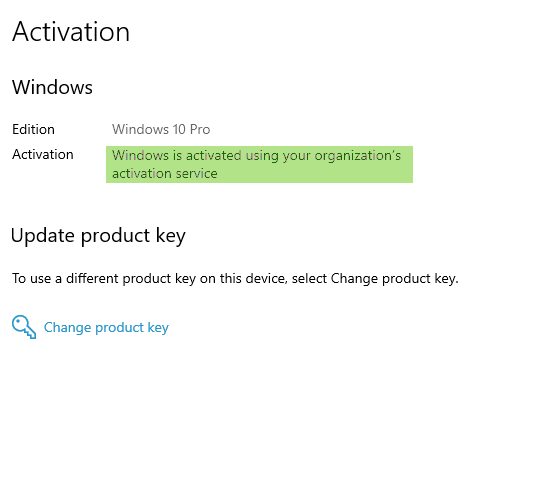Click the 'To use a different product key' sentence
Image resolution: width=547 pixels, height=491 pixels.
[x=235, y=279]
